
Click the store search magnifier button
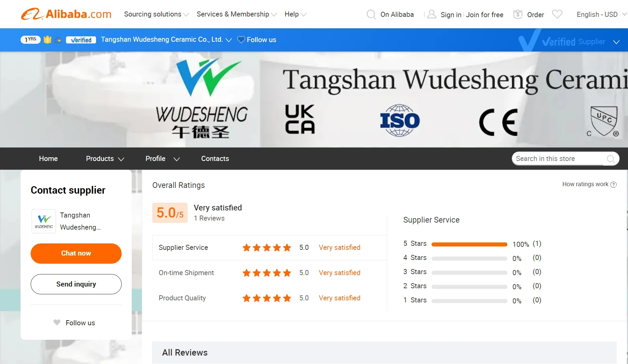coord(611,159)
